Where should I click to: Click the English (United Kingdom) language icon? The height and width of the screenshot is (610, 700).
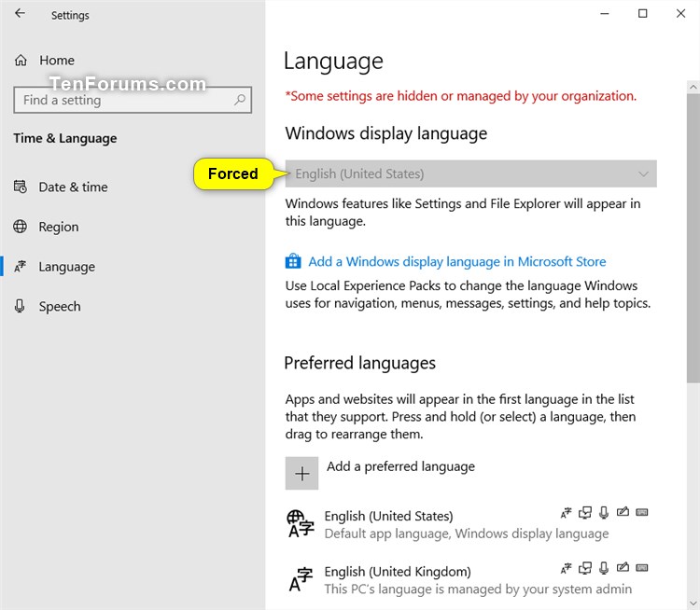301,579
